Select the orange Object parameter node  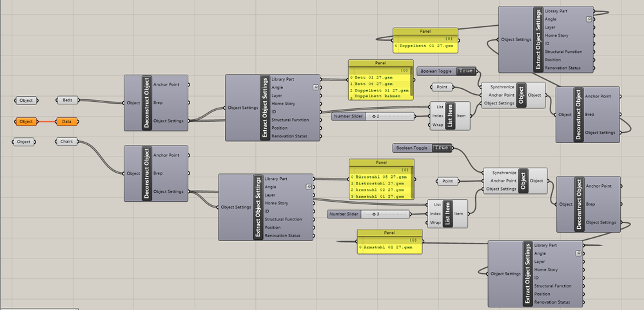pyautogui.click(x=26, y=122)
